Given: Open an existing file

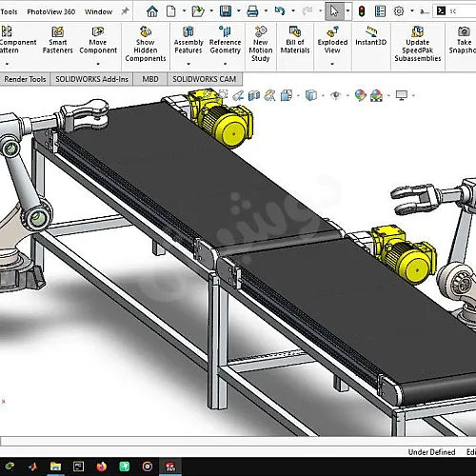Looking at the screenshot, I should click(x=198, y=11).
